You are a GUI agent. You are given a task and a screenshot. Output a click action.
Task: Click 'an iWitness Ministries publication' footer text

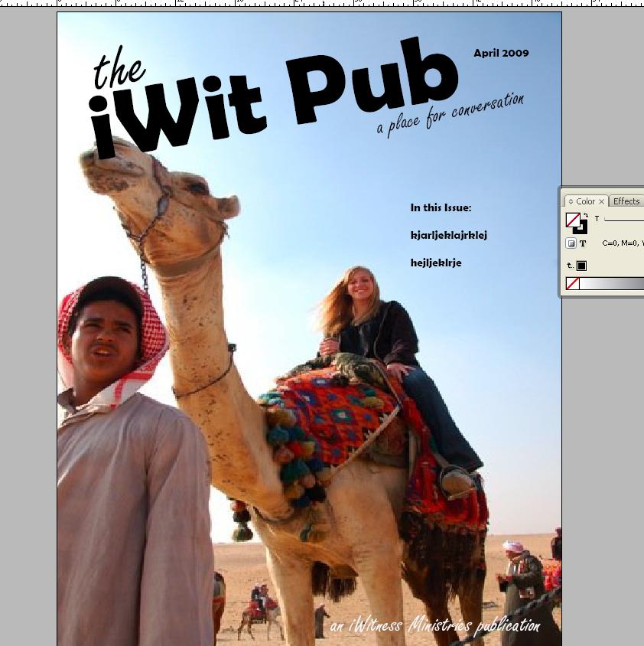[x=435, y=625]
